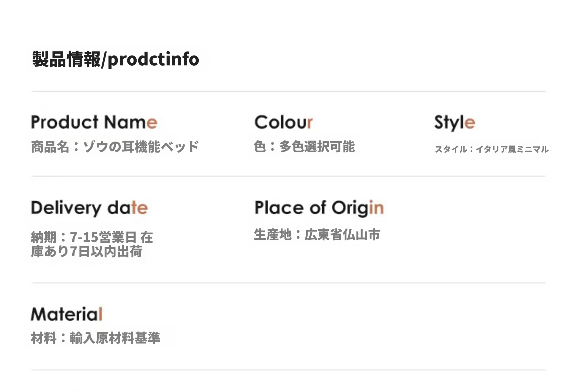This screenshot has height=392, width=578.
Task: Click the Place of Origin heading
Action: pos(319,208)
